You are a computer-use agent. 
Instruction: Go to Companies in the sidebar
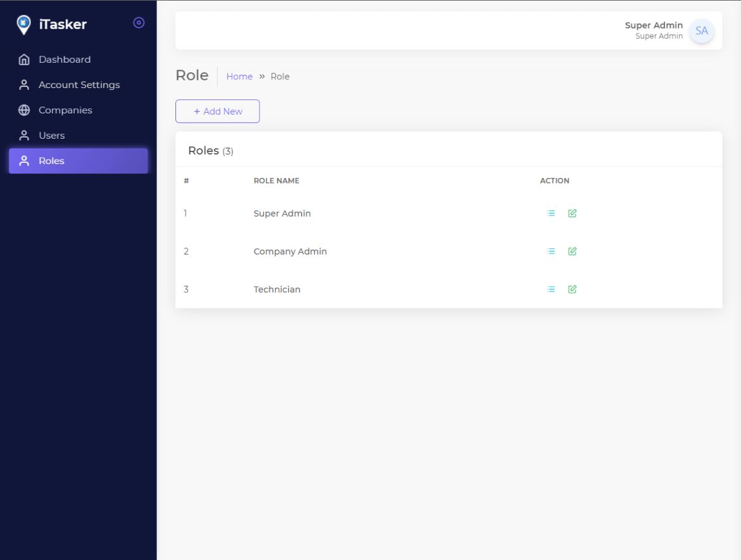click(x=78, y=110)
